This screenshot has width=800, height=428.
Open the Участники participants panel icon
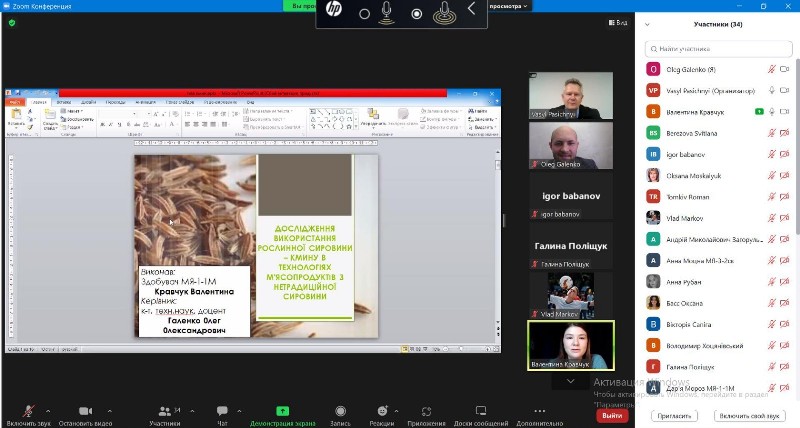pyautogui.click(x=164, y=411)
